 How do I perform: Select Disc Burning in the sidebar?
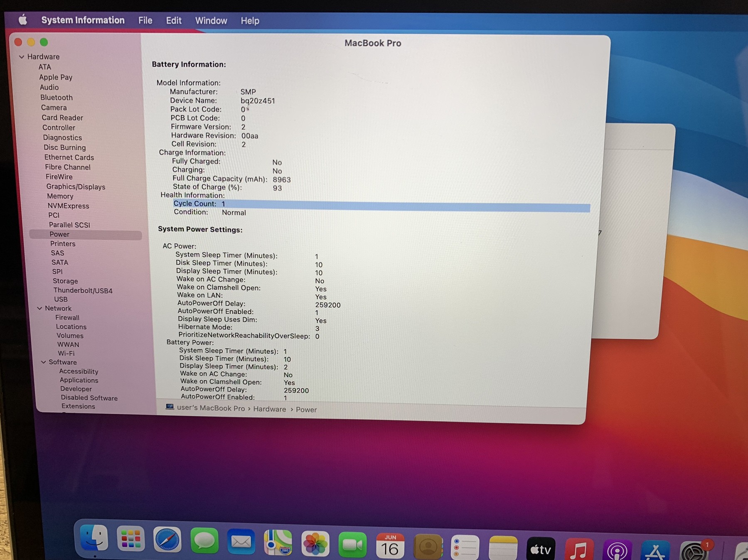pyautogui.click(x=65, y=147)
